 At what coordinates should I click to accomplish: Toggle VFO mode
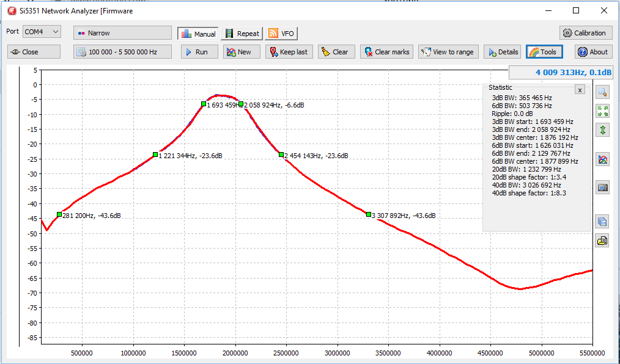click(x=281, y=34)
